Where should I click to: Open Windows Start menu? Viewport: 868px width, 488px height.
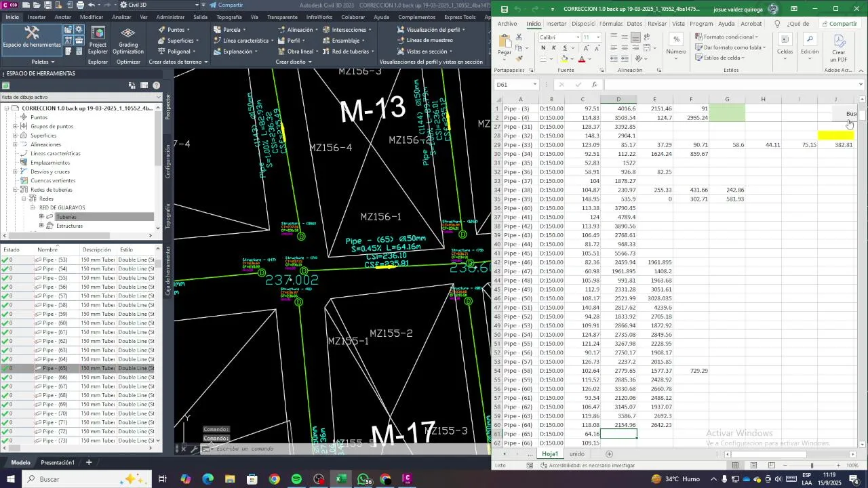tap(10, 479)
